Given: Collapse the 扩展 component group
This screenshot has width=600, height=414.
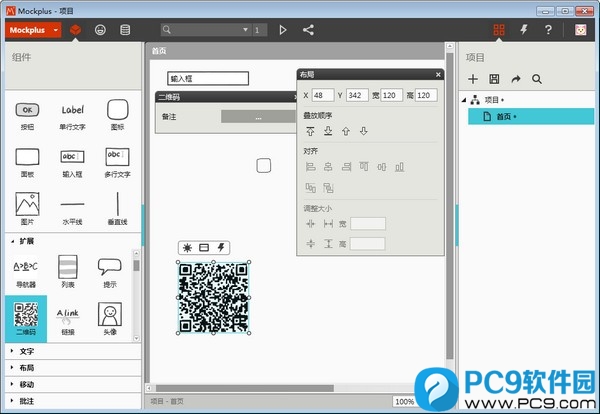Looking at the screenshot, I should click(13, 241).
